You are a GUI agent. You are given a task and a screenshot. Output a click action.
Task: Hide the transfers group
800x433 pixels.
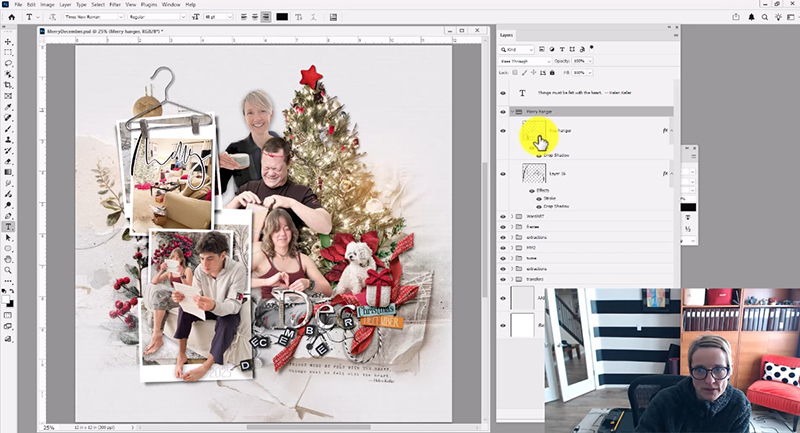503,279
